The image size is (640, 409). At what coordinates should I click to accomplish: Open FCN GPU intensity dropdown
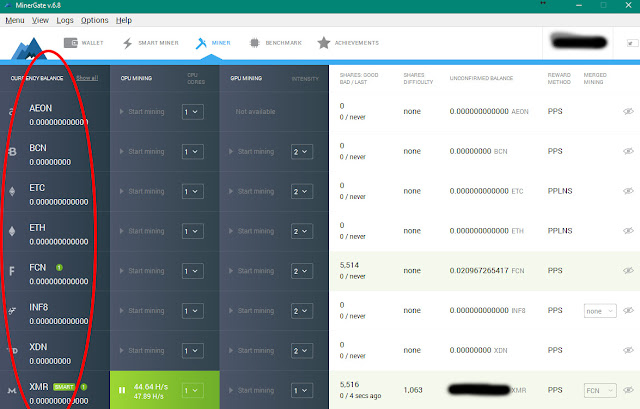coord(302,271)
